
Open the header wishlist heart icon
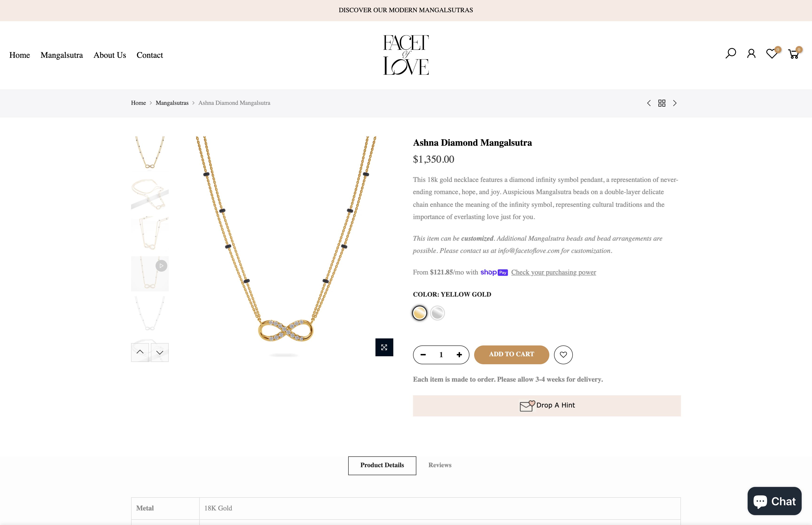771,54
